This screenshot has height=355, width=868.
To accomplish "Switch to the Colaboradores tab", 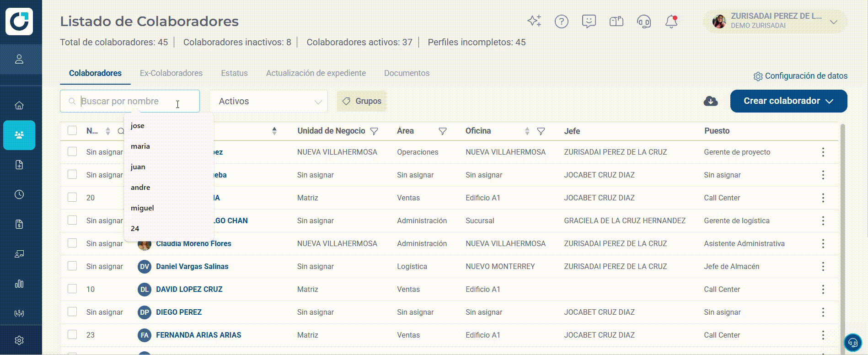I will coord(95,73).
